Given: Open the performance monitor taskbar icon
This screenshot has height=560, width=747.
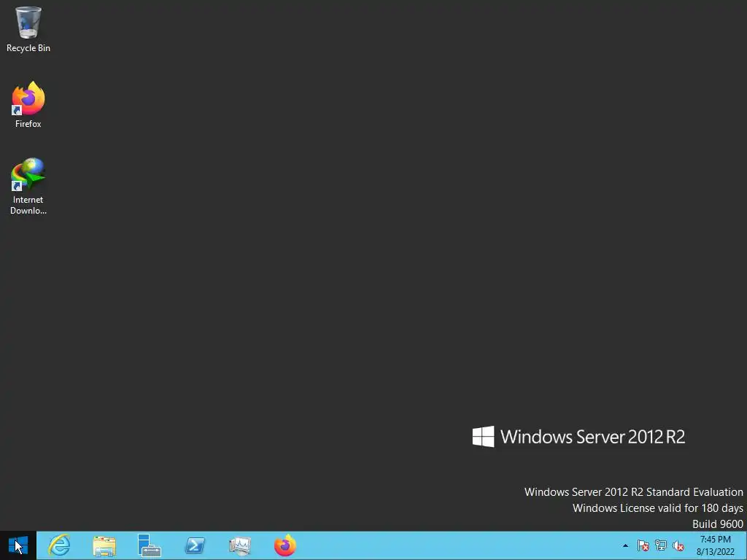Looking at the screenshot, I should (x=239, y=545).
